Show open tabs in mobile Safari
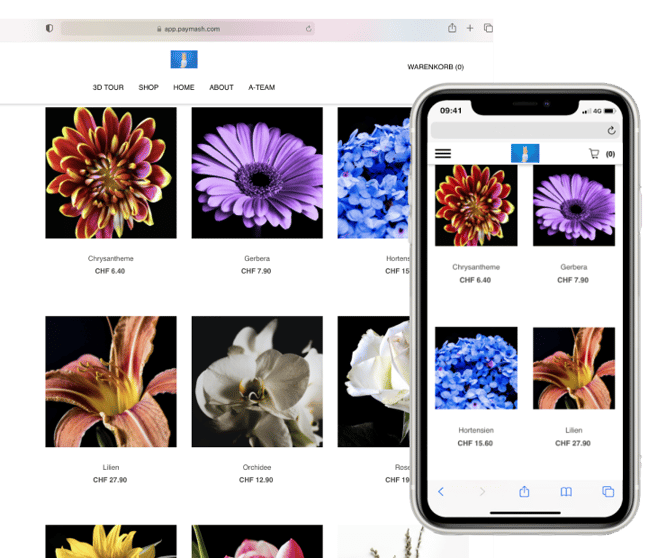648x558 pixels. (607, 491)
